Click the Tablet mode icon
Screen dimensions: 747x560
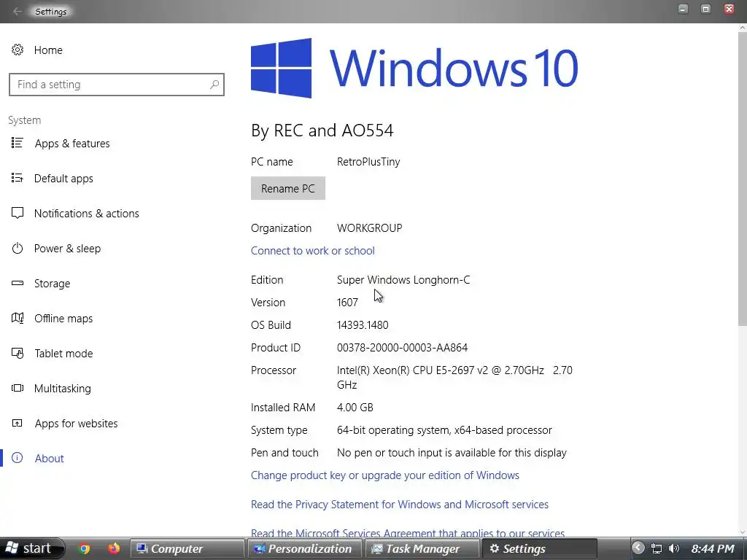(x=18, y=353)
